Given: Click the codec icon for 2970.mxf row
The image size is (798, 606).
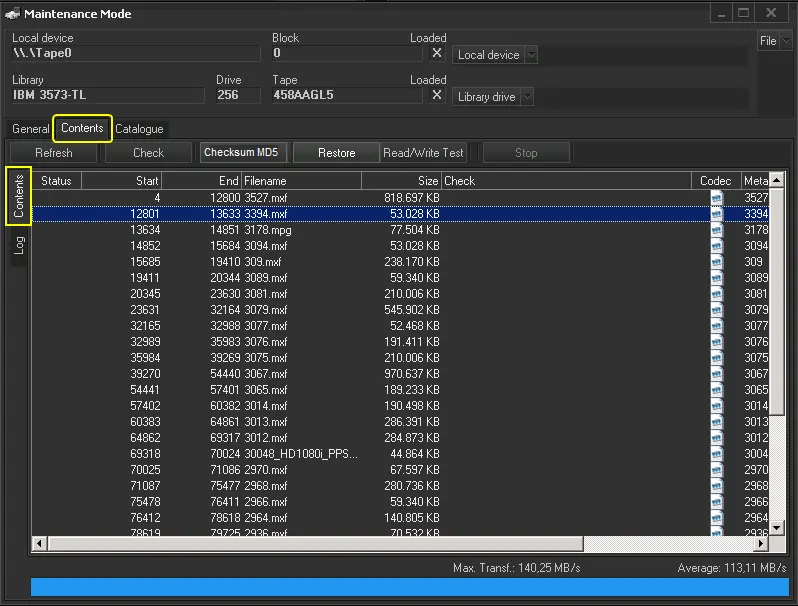Looking at the screenshot, I should 716,470.
